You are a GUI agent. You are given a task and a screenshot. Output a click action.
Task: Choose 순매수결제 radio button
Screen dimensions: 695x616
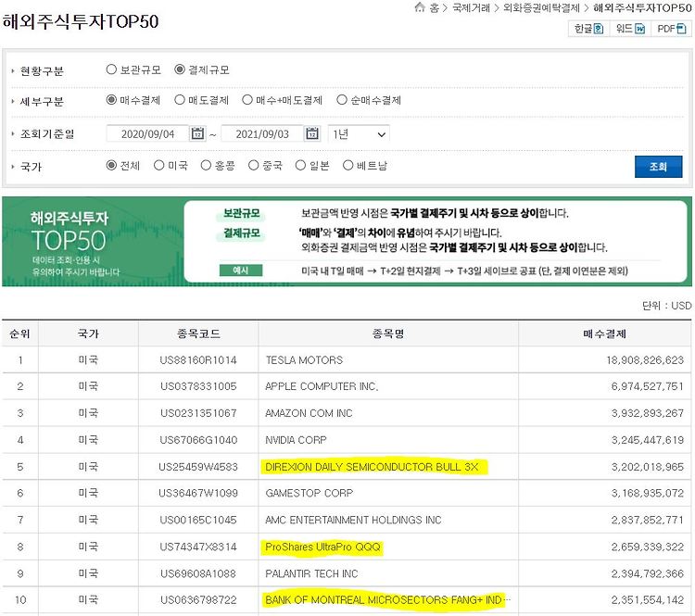[x=342, y=100]
